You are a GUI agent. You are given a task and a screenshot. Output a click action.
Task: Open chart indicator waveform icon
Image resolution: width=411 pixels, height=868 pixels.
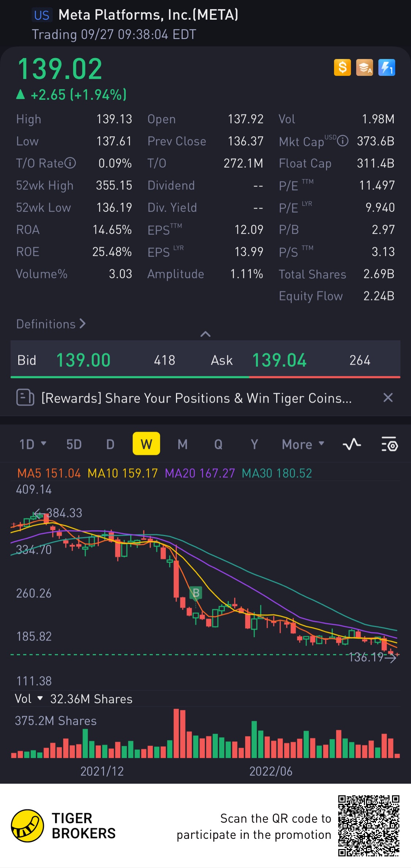pos(352,444)
